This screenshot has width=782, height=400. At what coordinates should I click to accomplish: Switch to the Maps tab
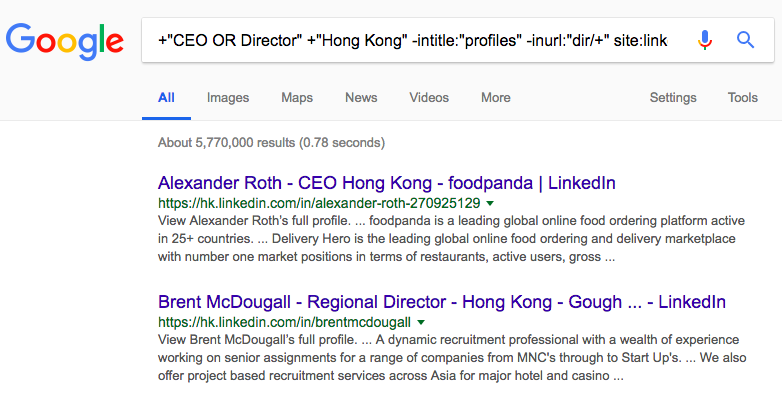click(297, 98)
